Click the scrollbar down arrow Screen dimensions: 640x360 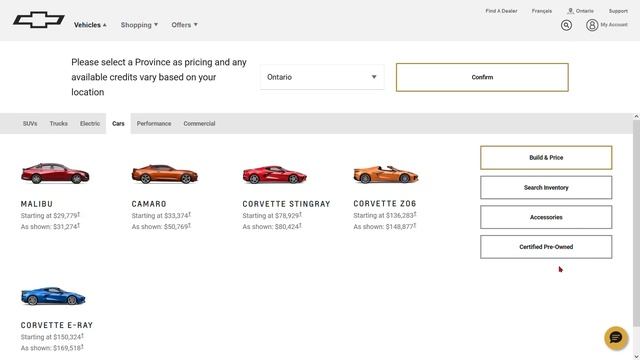click(x=636, y=357)
